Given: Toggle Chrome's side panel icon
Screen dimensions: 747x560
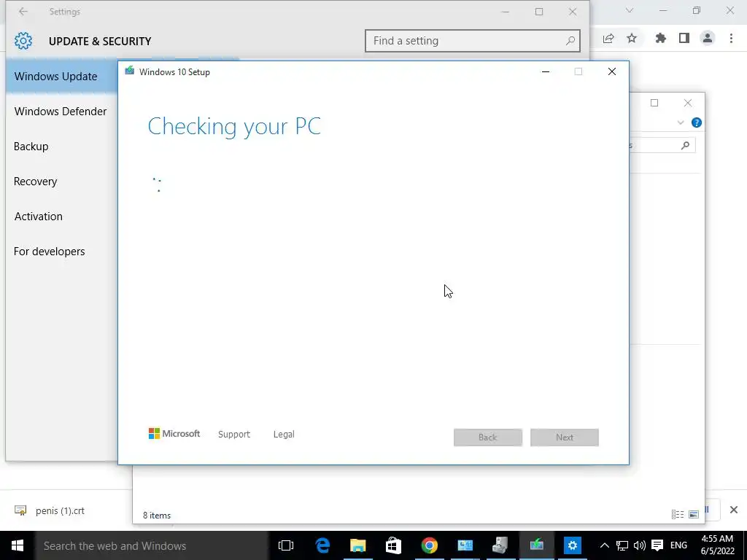Looking at the screenshot, I should point(684,39).
